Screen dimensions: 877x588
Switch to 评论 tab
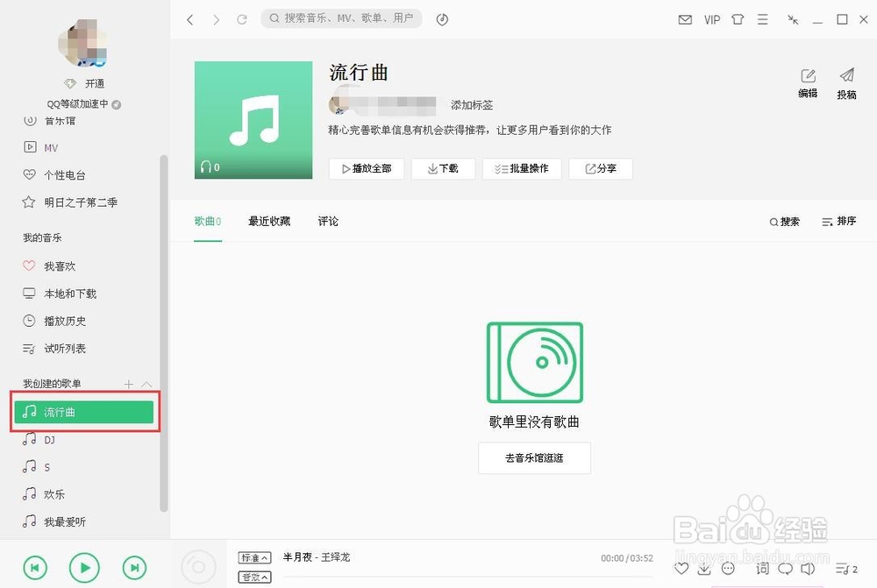[x=328, y=222]
